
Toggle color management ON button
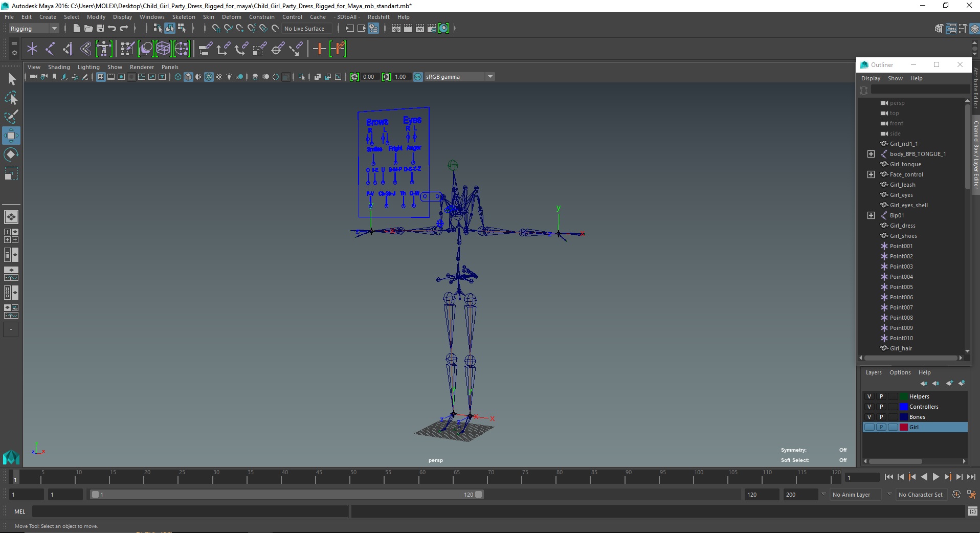click(418, 77)
